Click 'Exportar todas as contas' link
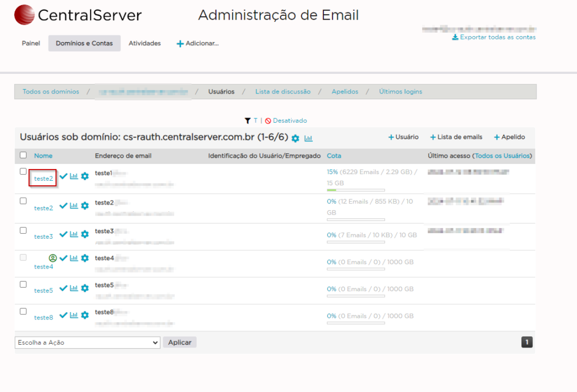Screen dimensions: 577x392 494,37
